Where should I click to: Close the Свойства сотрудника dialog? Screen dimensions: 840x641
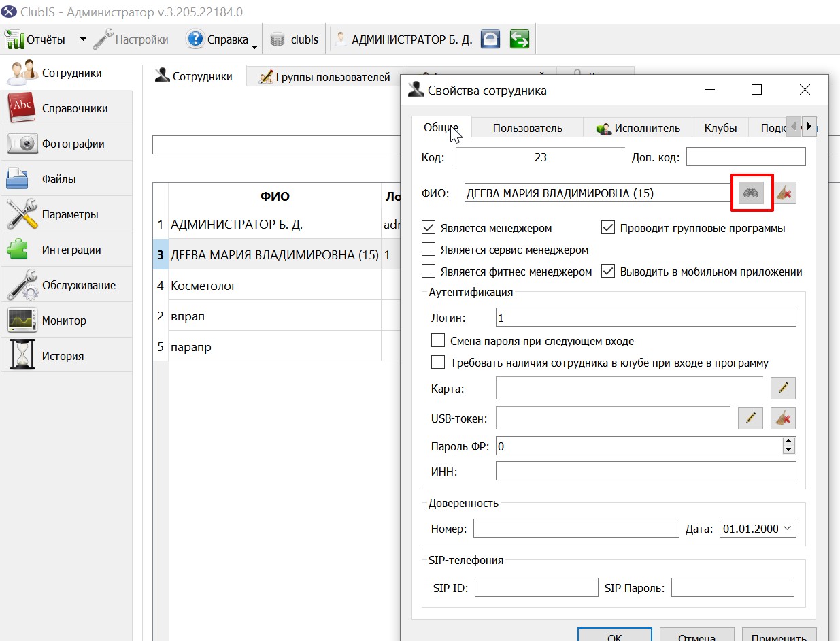click(x=805, y=90)
